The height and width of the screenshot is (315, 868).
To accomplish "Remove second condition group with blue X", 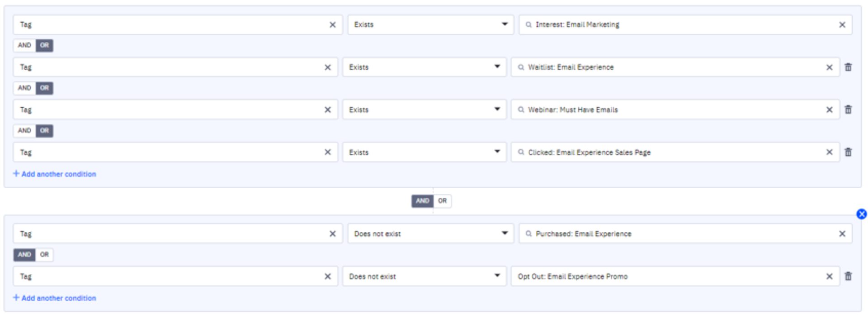I will click(861, 214).
